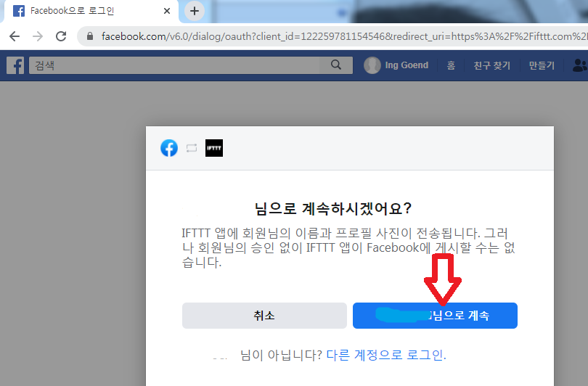Open 친구 찾기 in header
Screen dimensions: 588x386
tap(492, 65)
